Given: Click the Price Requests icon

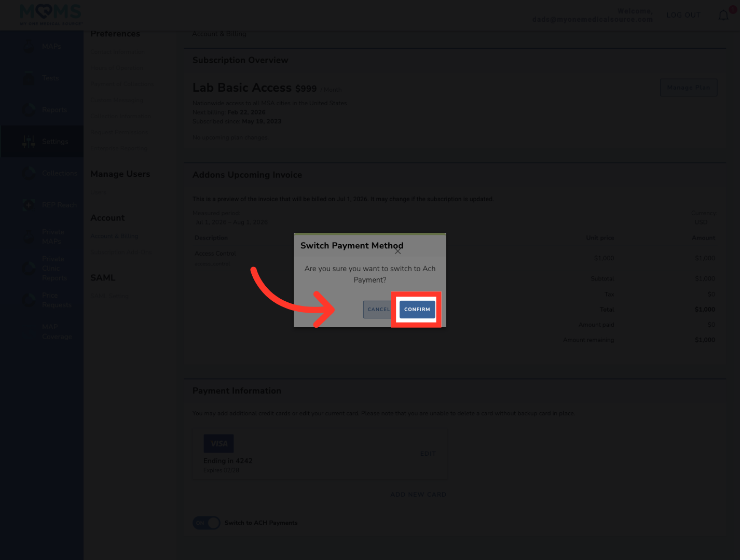Looking at the screenshot, I should [x=29, y=300].
